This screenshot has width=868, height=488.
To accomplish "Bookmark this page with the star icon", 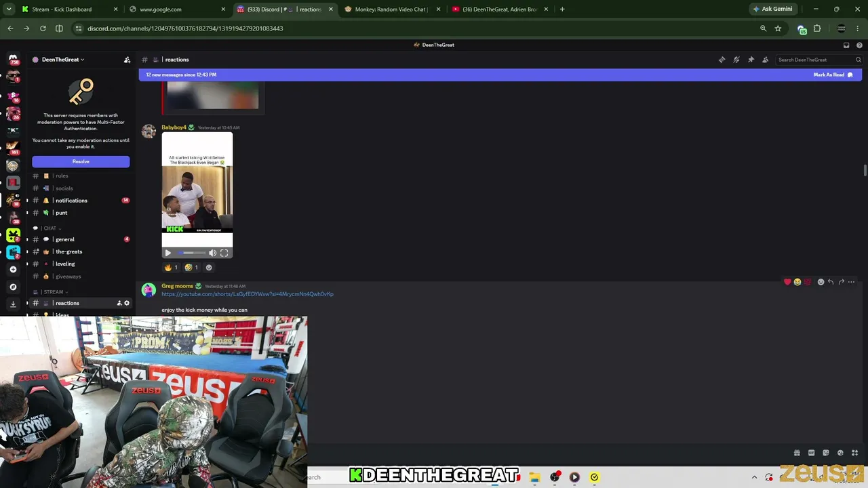I will pos(778,28).
